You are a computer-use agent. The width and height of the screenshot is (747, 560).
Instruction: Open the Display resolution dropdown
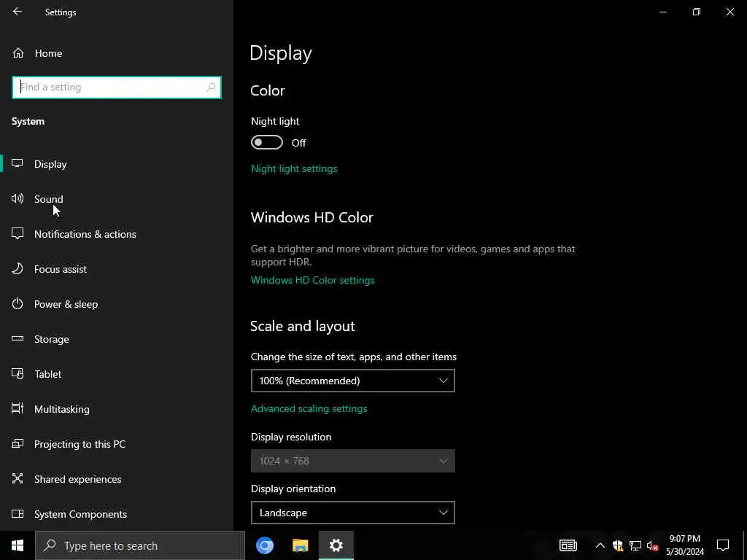click(352, 461)
